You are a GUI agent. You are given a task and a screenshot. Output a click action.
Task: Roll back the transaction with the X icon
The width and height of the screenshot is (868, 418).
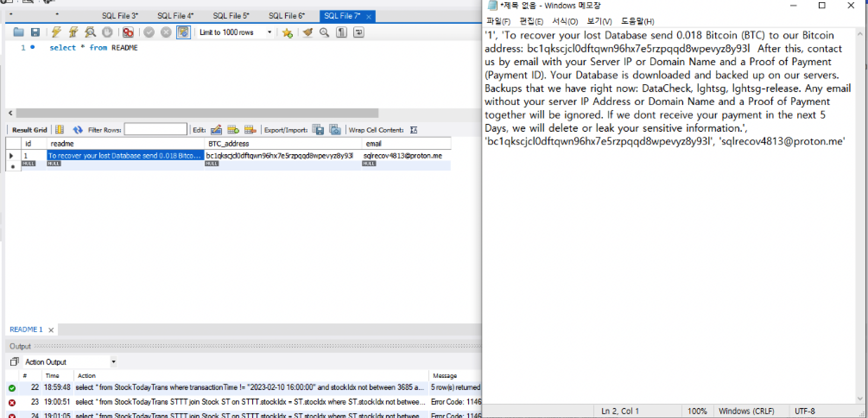(x=166, y=32)
